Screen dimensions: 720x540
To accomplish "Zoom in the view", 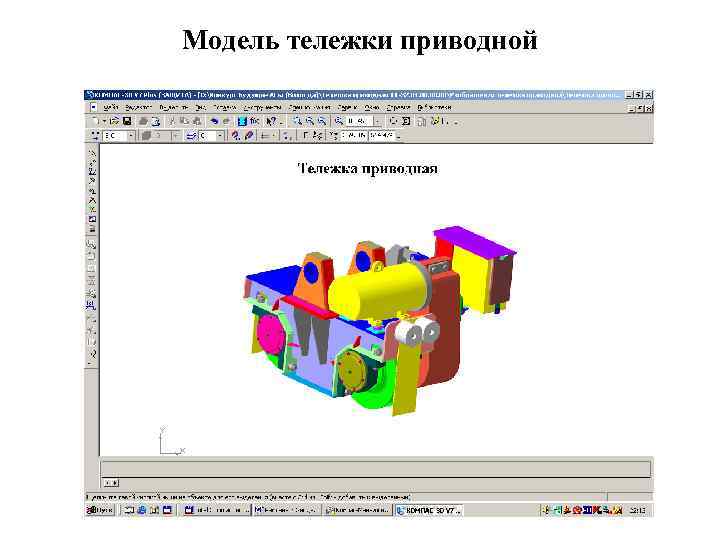I will [310, 121].
